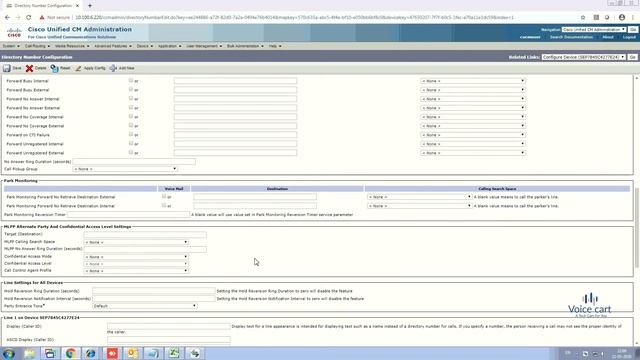Screen dimensions: 640x360
Task: Open the Bulk Administration menu
Action: pyautogui.click(x=245, y=46)
